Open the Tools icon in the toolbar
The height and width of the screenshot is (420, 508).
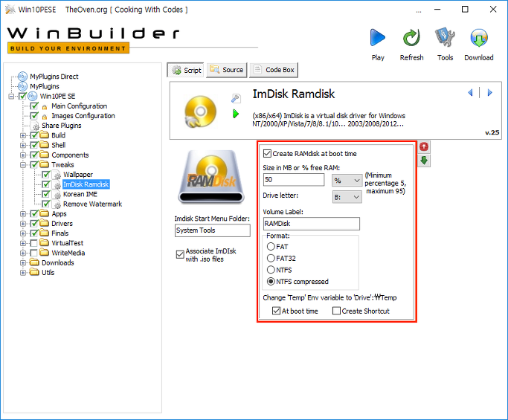point(445,38)
